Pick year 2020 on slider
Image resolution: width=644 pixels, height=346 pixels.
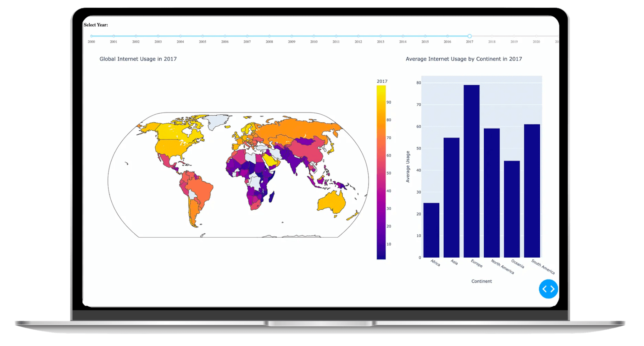coord(536,36)
